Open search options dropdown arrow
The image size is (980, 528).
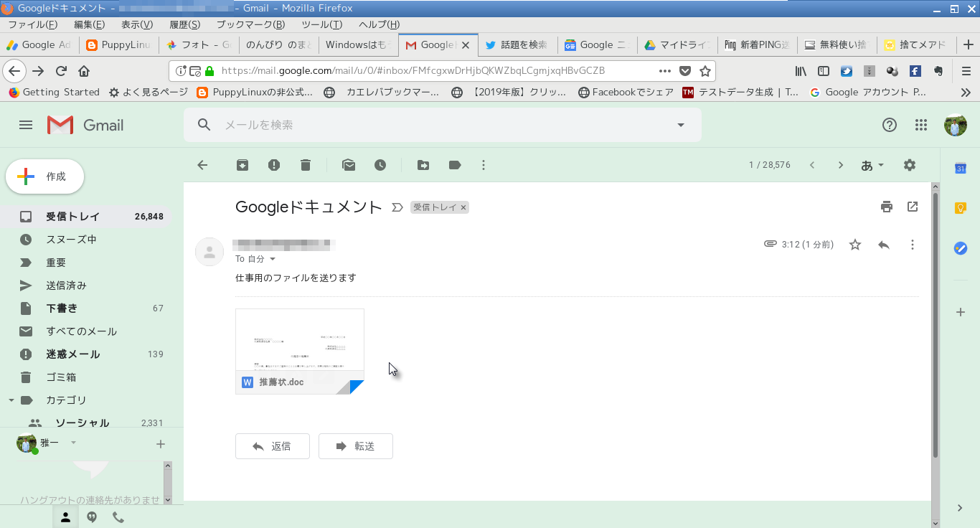(681, 125)
